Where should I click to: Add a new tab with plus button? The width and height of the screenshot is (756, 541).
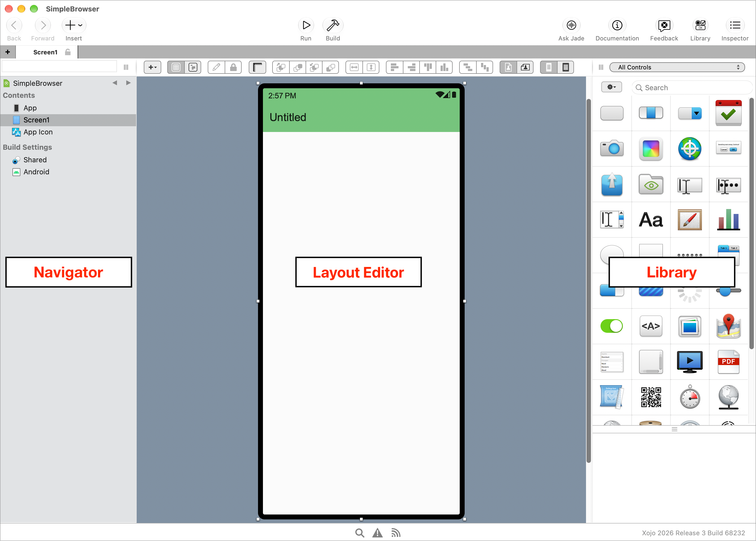(x=8, y=52)
